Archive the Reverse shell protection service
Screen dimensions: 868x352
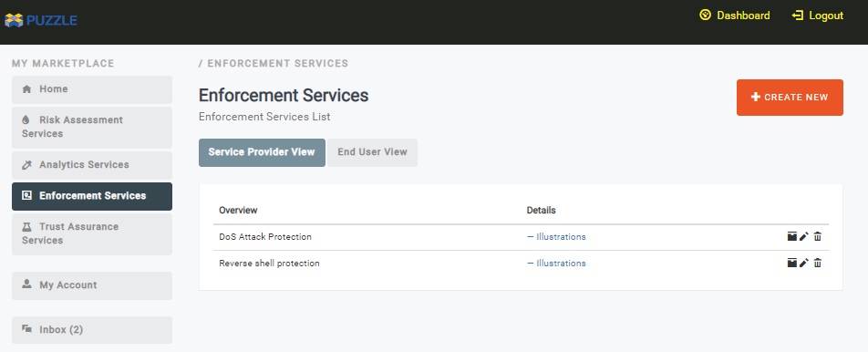point(792,263)
